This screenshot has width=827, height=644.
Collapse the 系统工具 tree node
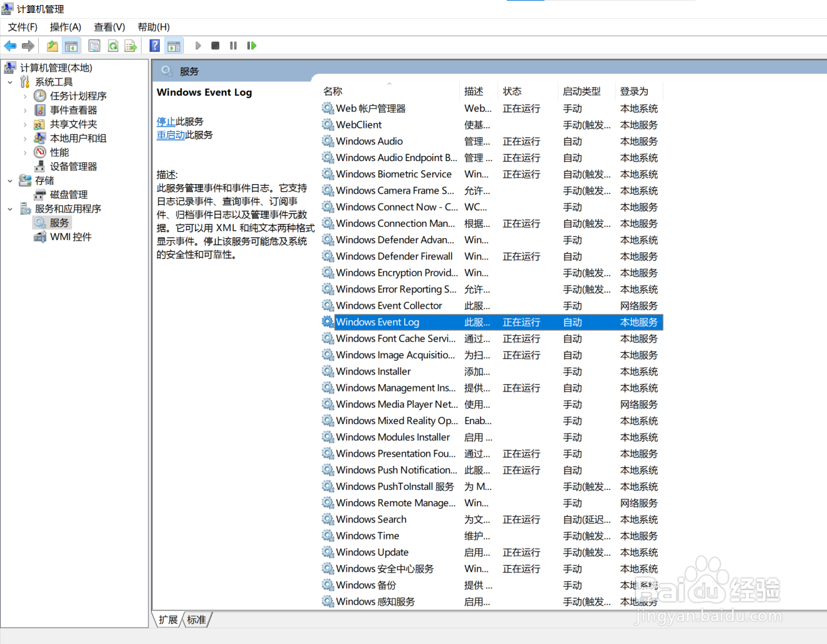coord(10,82)
